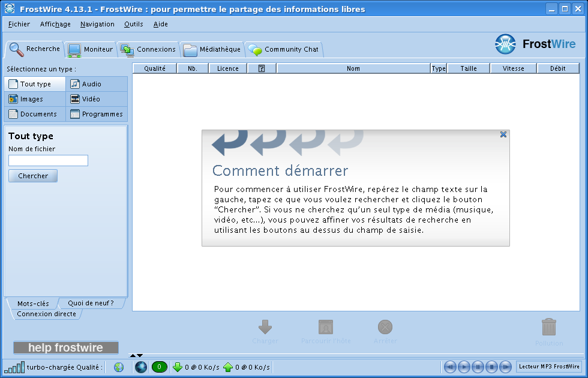Switch to the Quoi de neuf ? tab
This screenshot has width=588, height=378.
[x=91, y=303]
